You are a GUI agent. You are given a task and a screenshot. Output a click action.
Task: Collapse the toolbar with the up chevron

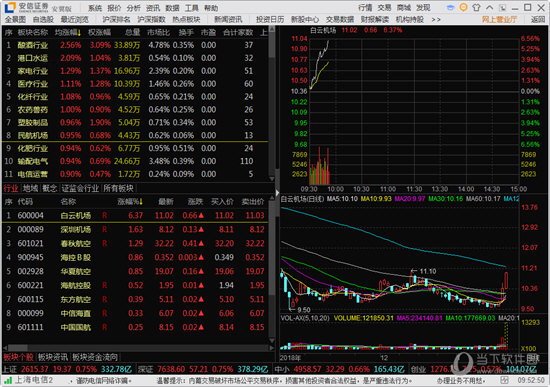pos(490,8)
